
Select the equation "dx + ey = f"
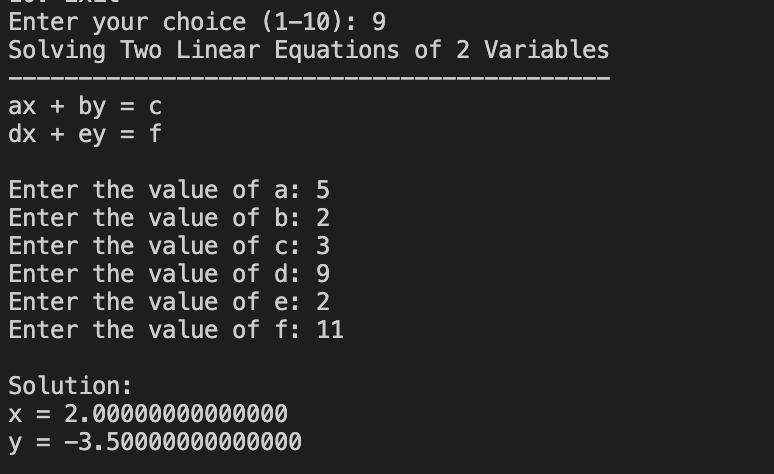tap(85, 134)
